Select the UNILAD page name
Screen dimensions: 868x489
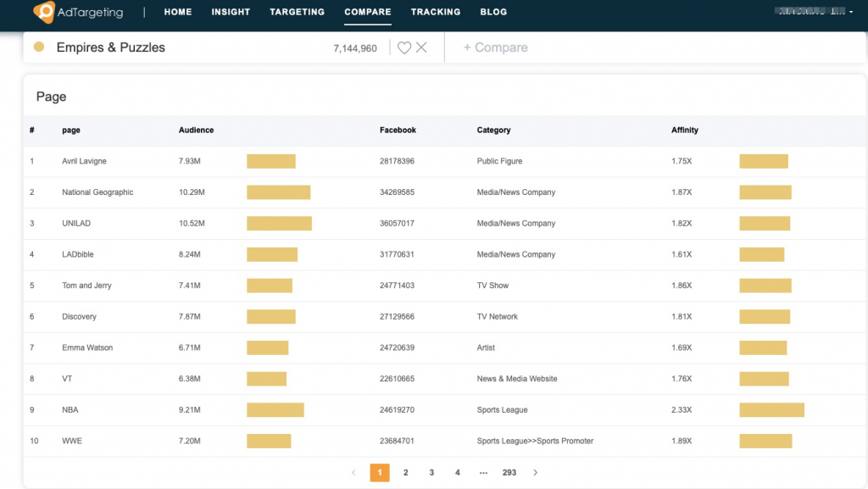tap(76, 223)
